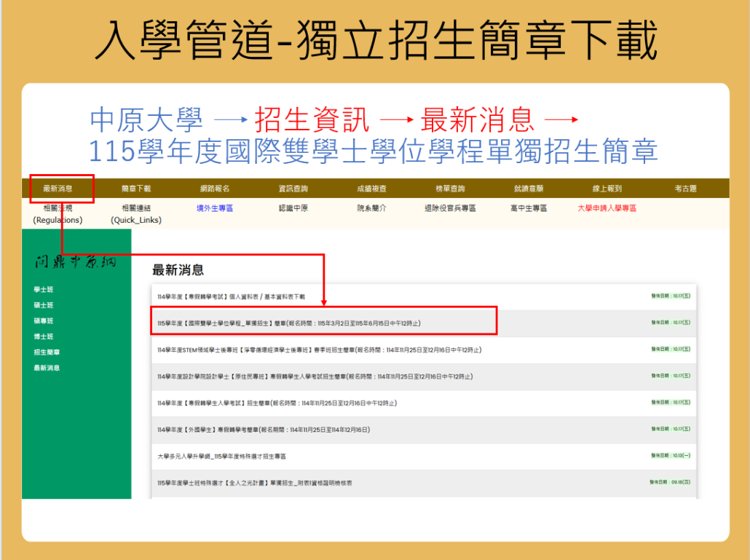The image size is (750, 560).
Task: Open the 大學多元入學升學網 特殊選才 news entry
Action: [221, 457]
